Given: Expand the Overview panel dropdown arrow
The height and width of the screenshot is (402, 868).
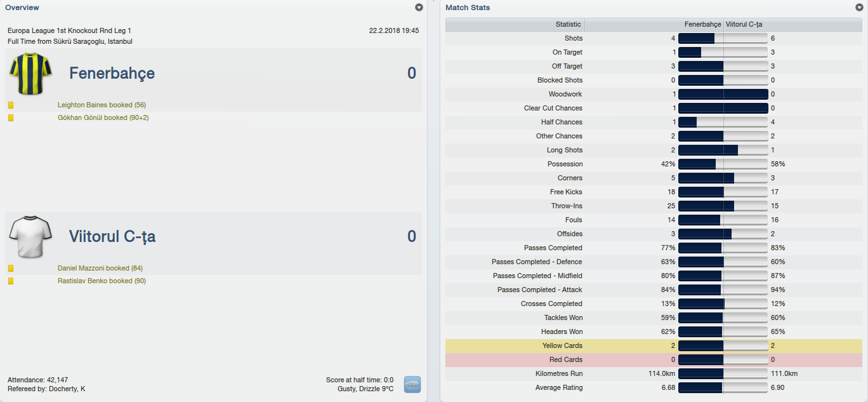Looking at the screenshot, I should [419, 8].
